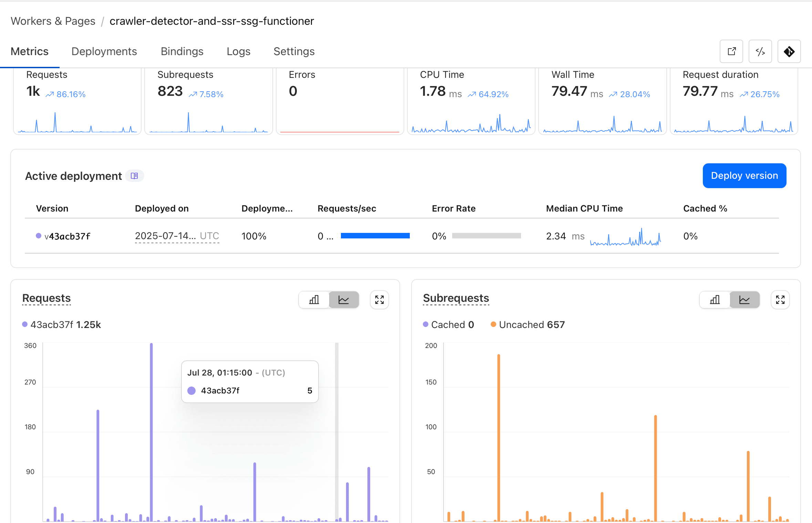Switch Subrequests chart to bar view
812x523 pixels.
pyautogui.click(x=714, y=300)
